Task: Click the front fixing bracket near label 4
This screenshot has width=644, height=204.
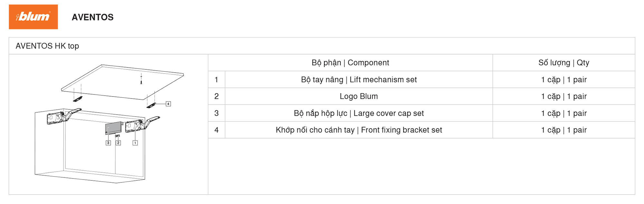Action: (x=151, y=105)
